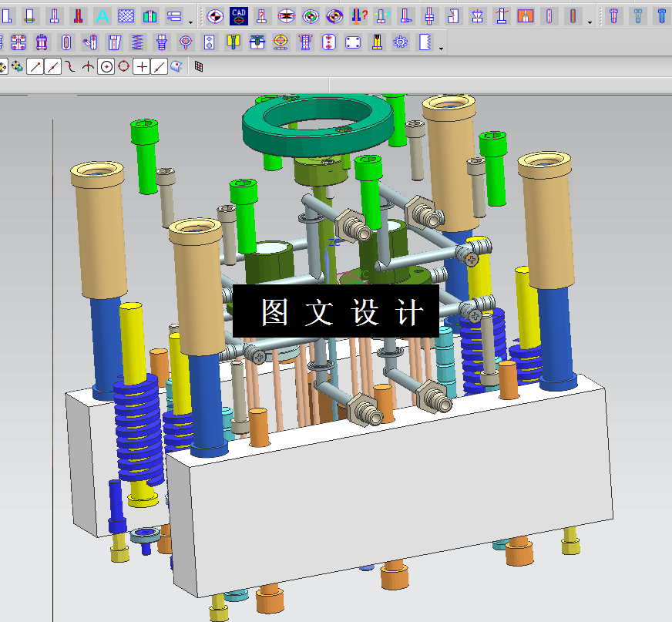Click the red-lined oval slot icon

pos(66,42)
